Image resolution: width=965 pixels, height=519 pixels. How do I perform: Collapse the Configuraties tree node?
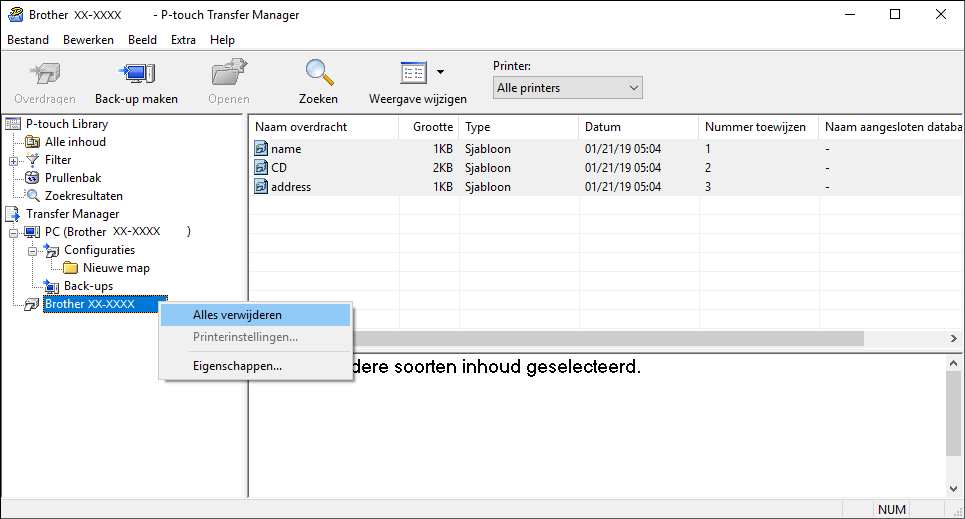coord(32,251)
